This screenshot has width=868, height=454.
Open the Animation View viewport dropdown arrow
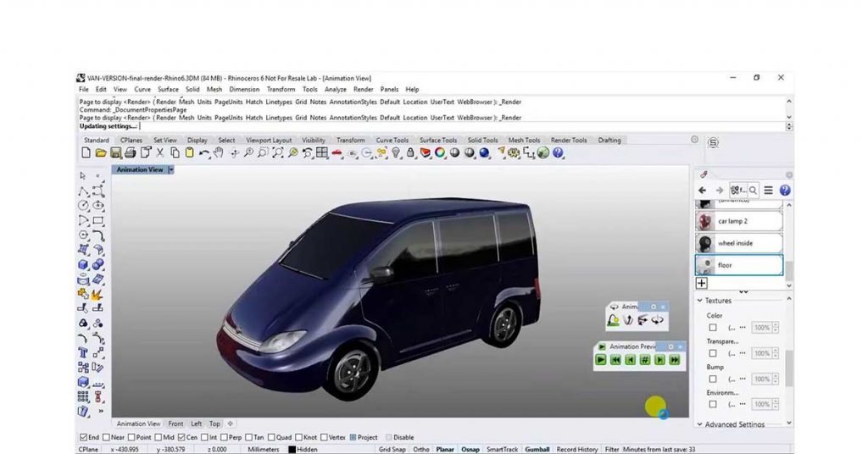click(x=171, y=169)
